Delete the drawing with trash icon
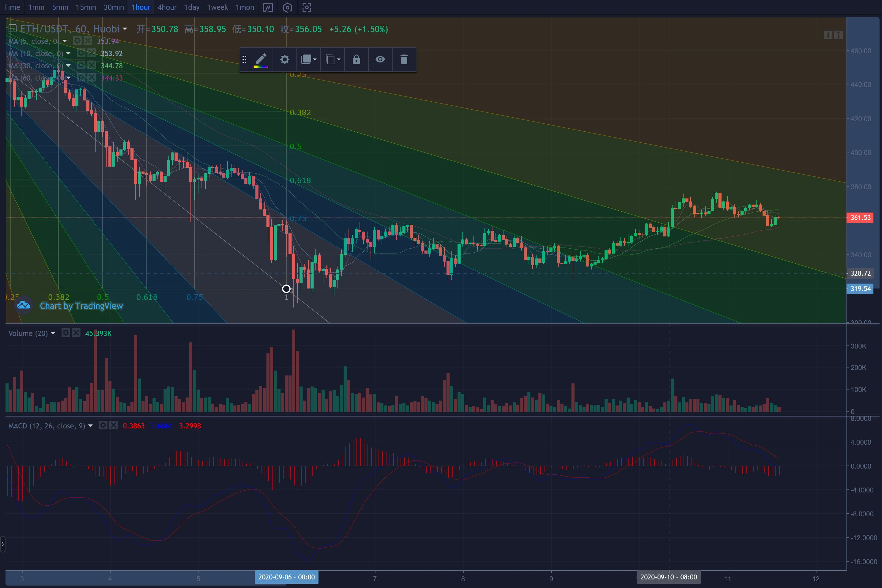The image size is (882, 588). (x=404, y=59)
